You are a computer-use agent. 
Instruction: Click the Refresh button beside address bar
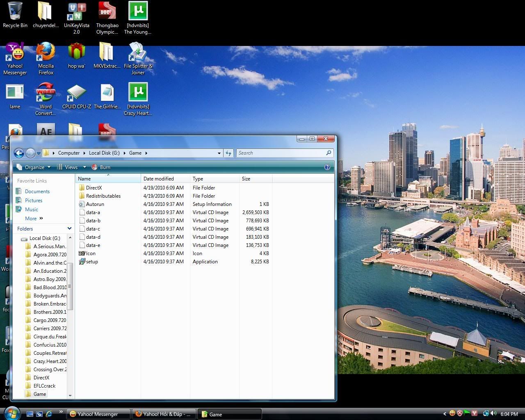click(228, 153)
